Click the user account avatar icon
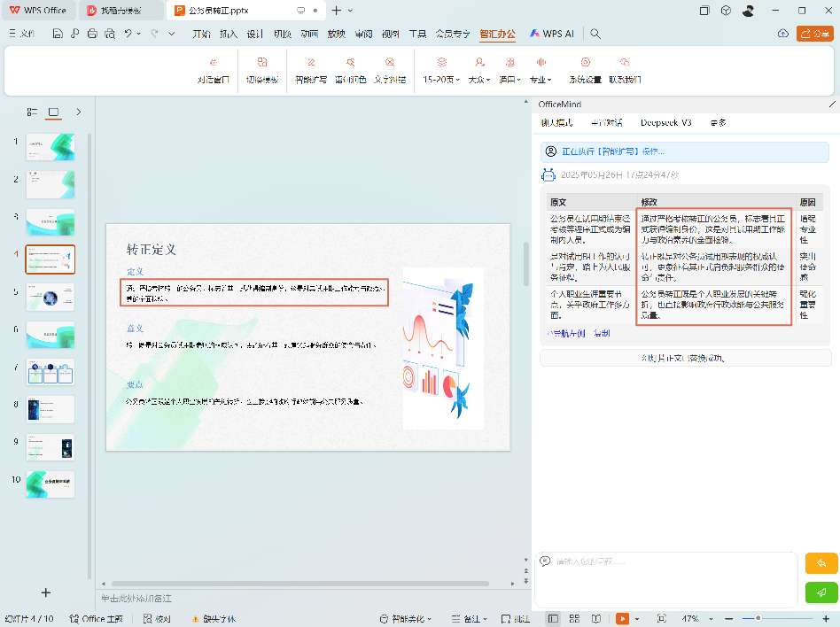This screenshot has width=840, height=627. pyautogui.click(x=749, y=10)
